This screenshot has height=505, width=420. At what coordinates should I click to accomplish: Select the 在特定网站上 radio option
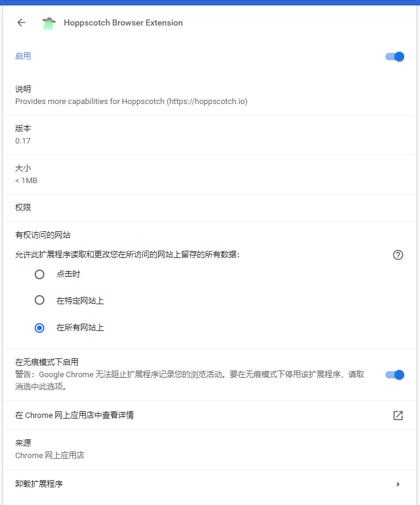(40, 300)
